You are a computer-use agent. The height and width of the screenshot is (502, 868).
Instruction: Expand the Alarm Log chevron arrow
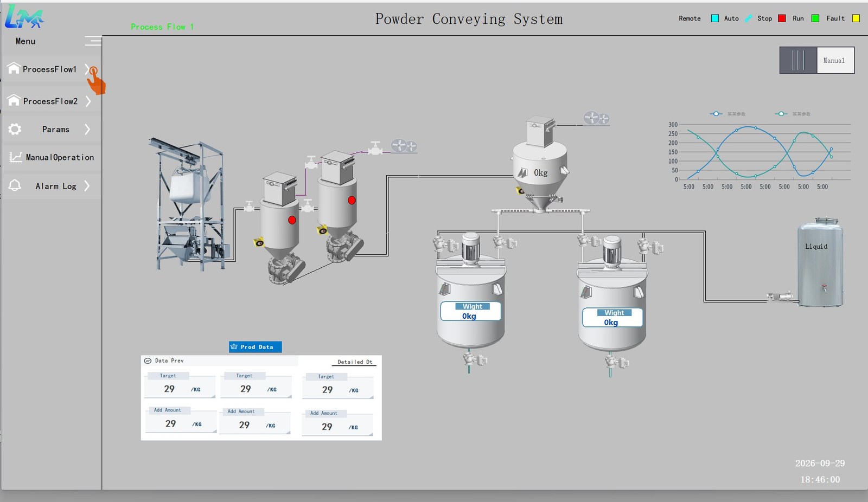(x=87, y=186)
